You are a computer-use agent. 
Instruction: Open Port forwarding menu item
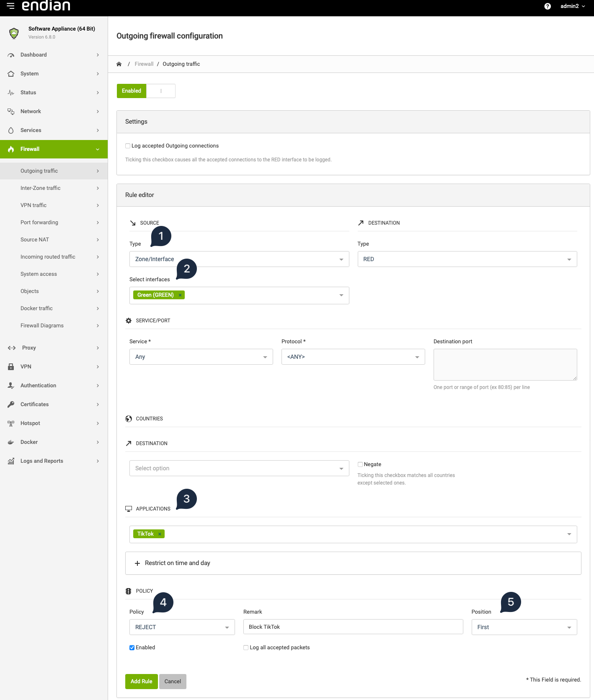click(54, 223)
